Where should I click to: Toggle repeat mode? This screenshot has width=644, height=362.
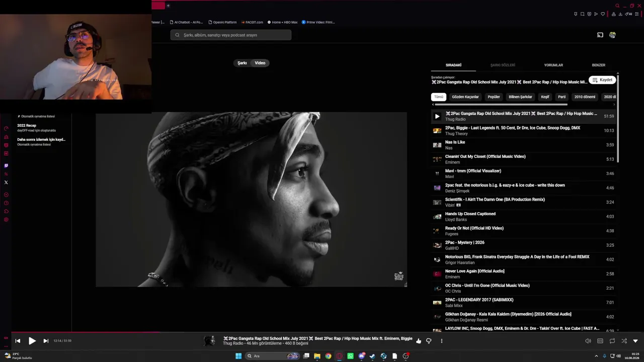pos(612,341)
